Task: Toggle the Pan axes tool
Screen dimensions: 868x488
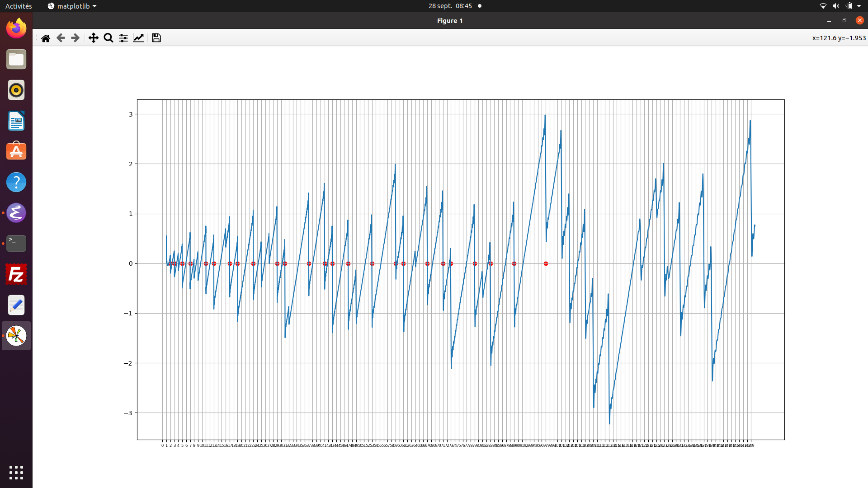Action: tap(93, 38)
